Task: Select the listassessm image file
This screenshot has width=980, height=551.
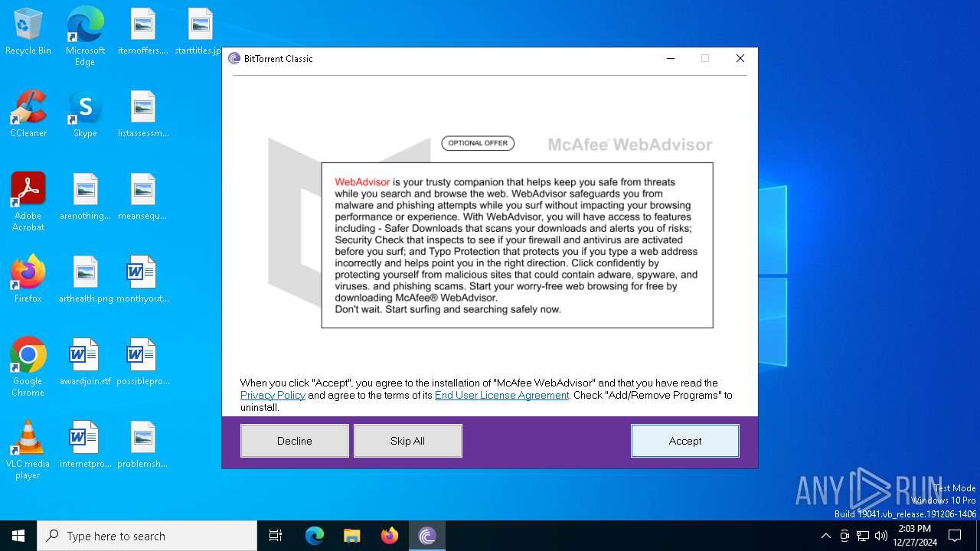Action: coord(143,115)
